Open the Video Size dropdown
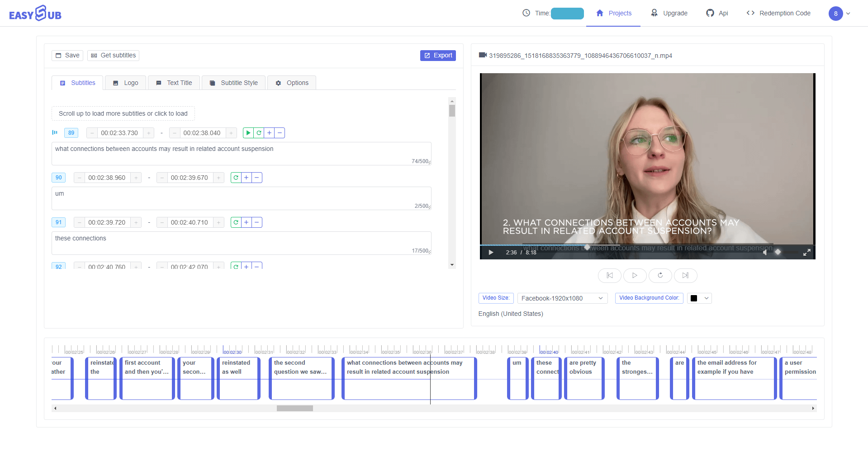Screen dimensions: 868x465 click(562, 298)
